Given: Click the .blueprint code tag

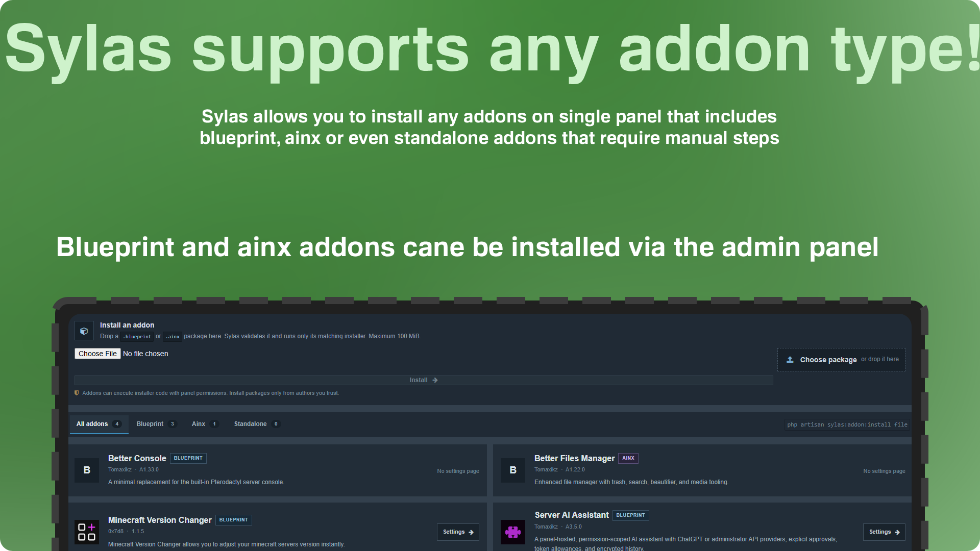Looking at the screenshot, I should click(137, 337).
